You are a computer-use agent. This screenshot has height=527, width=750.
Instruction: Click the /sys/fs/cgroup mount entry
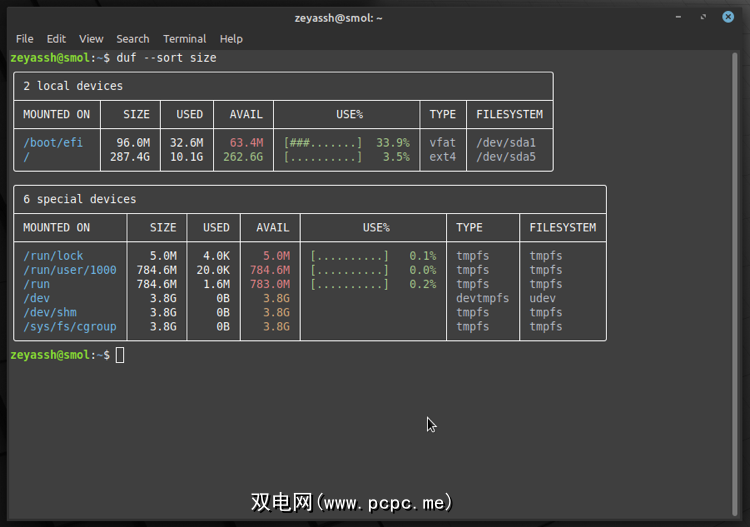[x=70, y=326]
